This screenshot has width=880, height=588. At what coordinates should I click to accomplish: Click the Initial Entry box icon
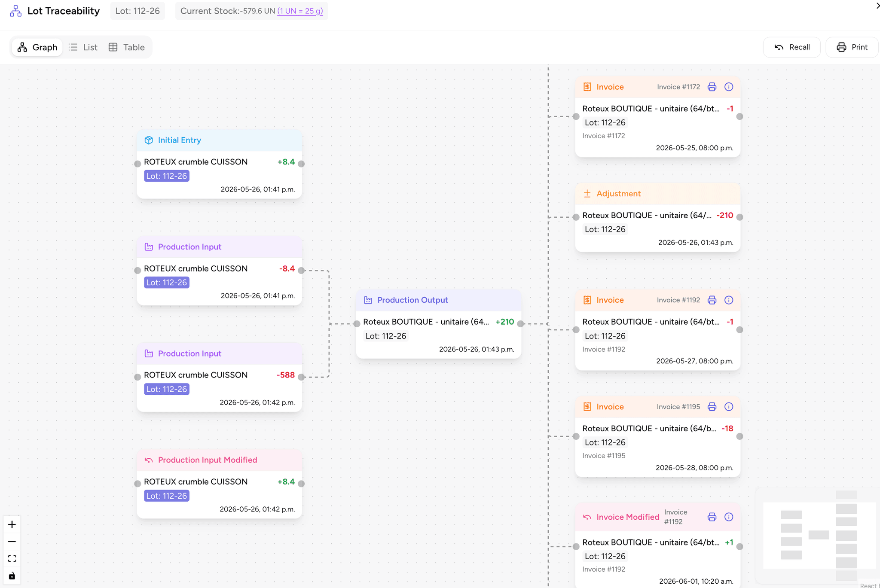(149, 140)
